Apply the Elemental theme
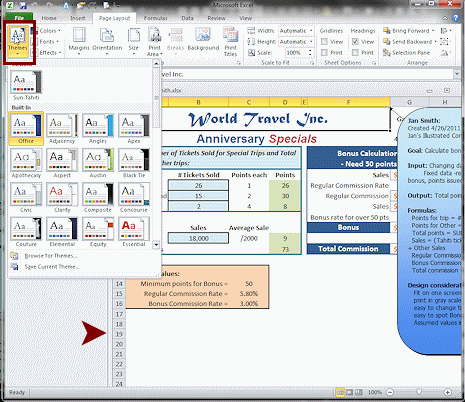The width and height of the screenshot is (465, 402). 62,232
